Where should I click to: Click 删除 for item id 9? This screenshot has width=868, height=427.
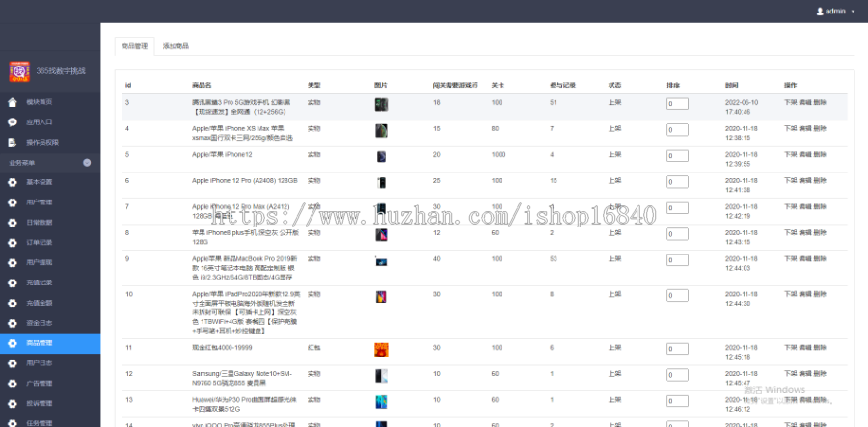click(820, 258)
